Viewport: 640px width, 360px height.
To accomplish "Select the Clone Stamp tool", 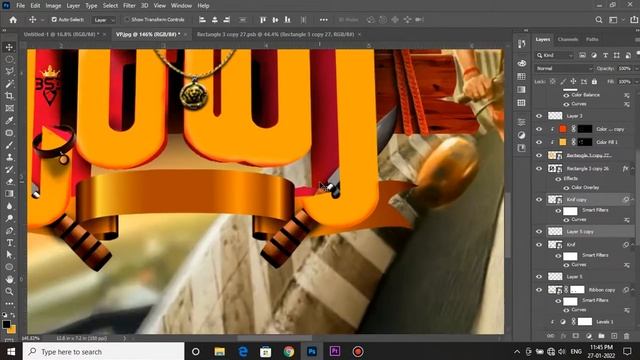I will point(9,157).
